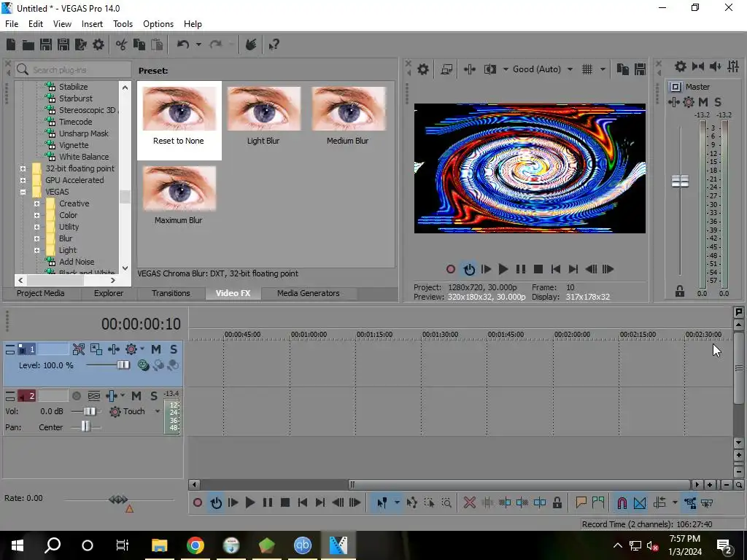The width and height of the screenshot is (747, 560).
Task: Toggle Enable Snapping magnet icon
Action: pyautogui.click(x=622, y=502)
